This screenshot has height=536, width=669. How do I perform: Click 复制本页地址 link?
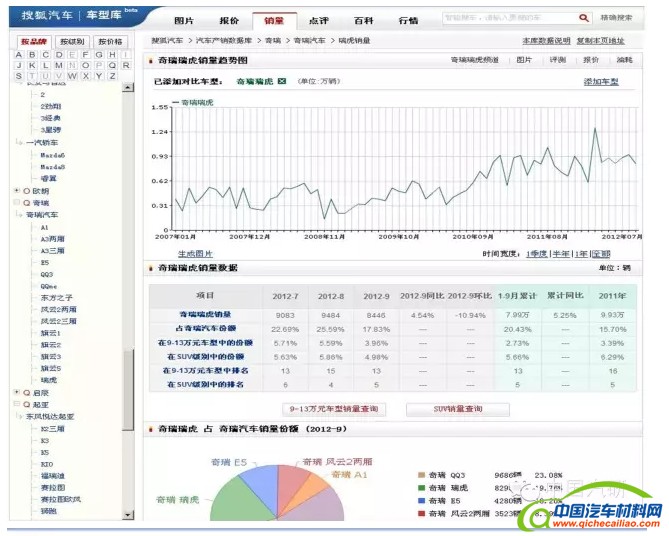click(x=600, y=41)
